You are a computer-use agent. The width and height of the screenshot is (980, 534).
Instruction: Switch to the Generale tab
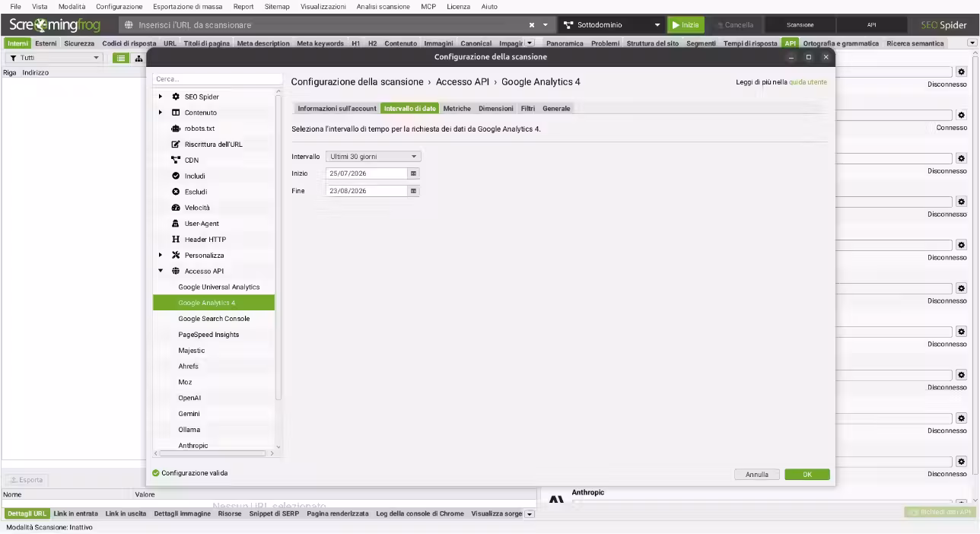(556, 109)
